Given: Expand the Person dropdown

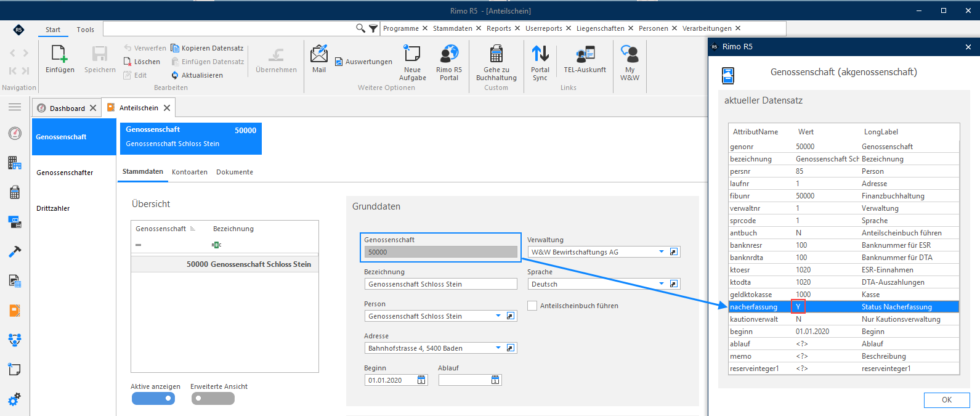Looking at the screenshot, I should (x=498, y=316).
